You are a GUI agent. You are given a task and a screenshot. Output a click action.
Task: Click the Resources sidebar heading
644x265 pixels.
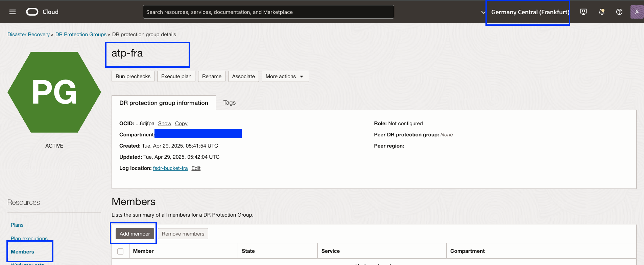coord(24,202)
